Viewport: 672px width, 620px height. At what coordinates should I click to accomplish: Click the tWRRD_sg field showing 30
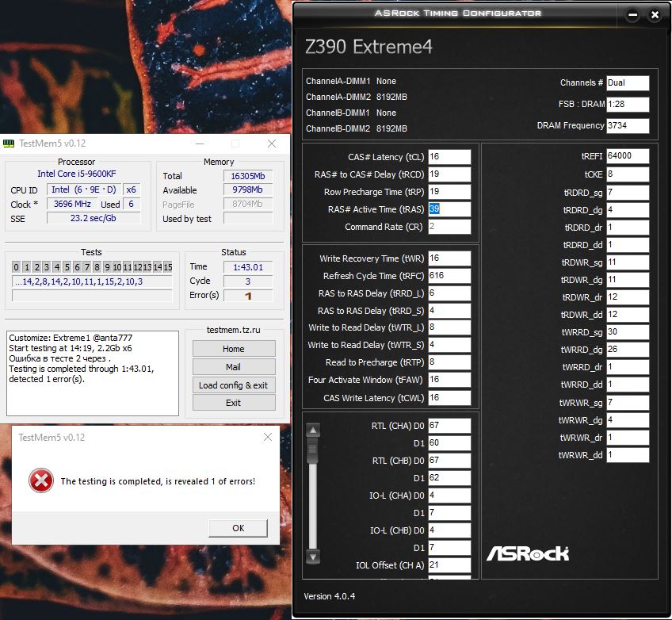pos(628,332)
